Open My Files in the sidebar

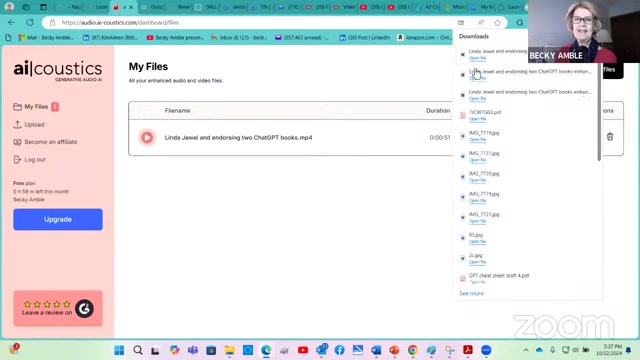pyautogui.click(x=36, y=107)
